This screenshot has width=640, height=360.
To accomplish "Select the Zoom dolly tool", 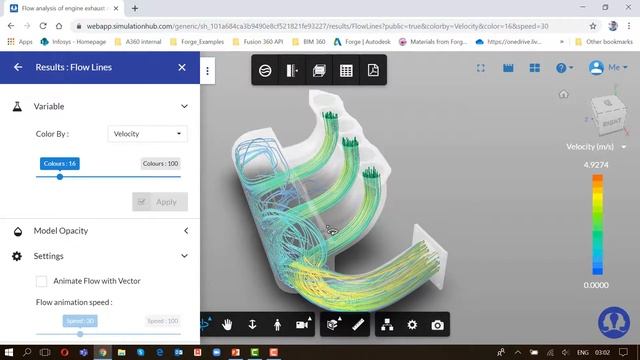I will click(252, 325).
